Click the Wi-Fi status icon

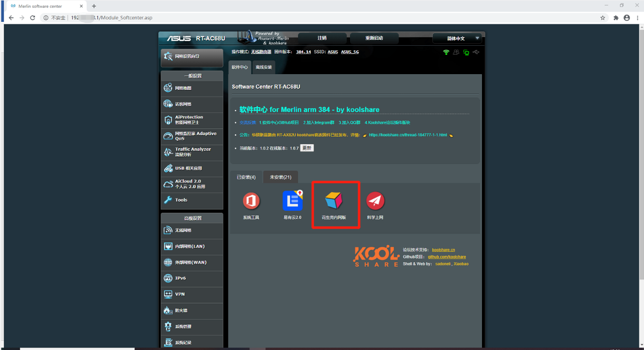(446, 52)
